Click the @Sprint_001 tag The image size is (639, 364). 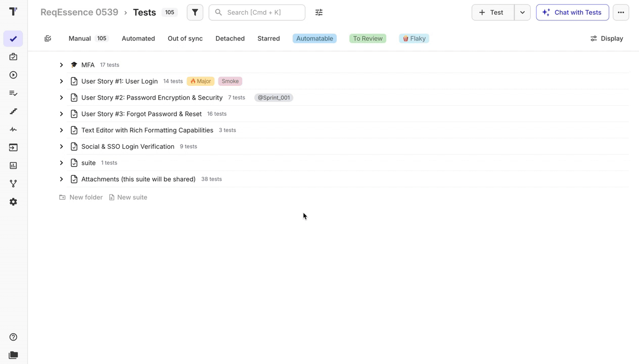point(274,98)
